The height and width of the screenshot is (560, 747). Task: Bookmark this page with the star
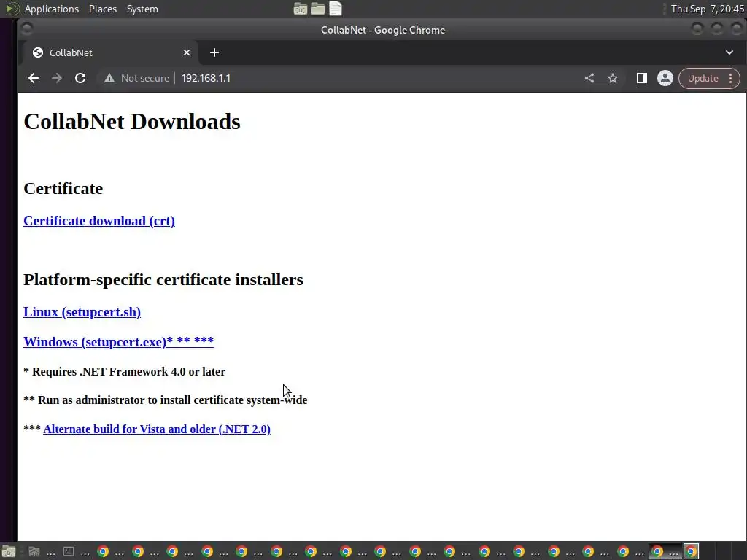point(613,78)
